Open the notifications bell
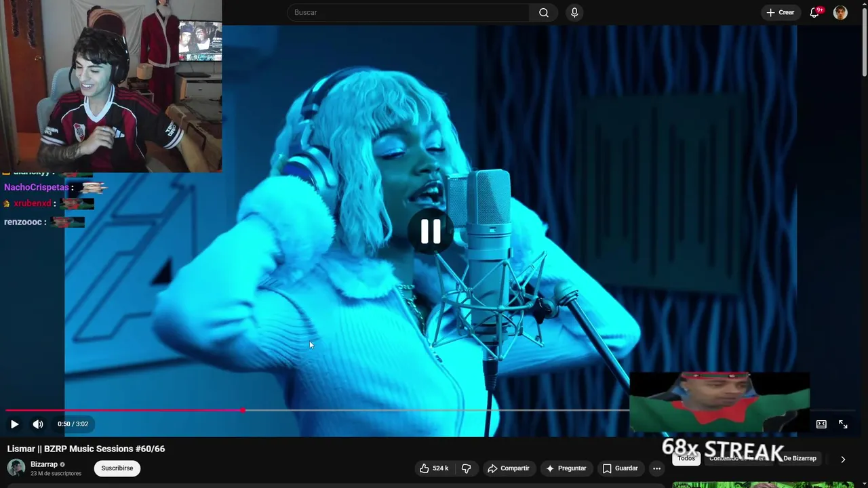The image size is (868, 488). [815, 12]
